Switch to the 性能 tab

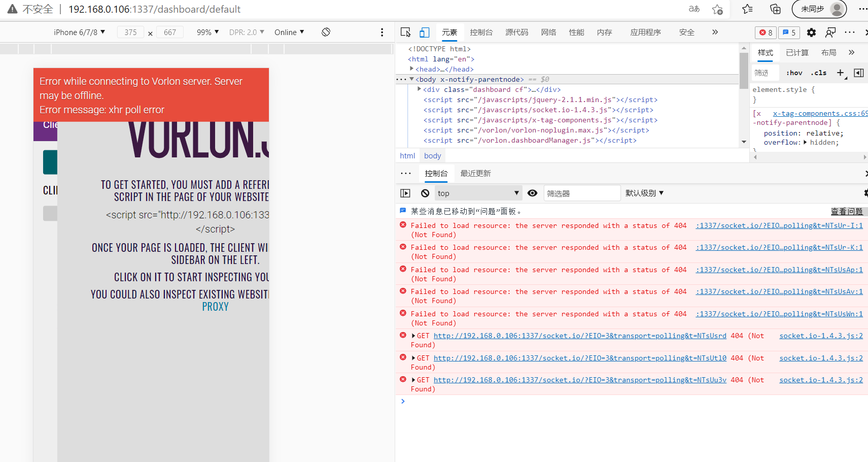576,32
